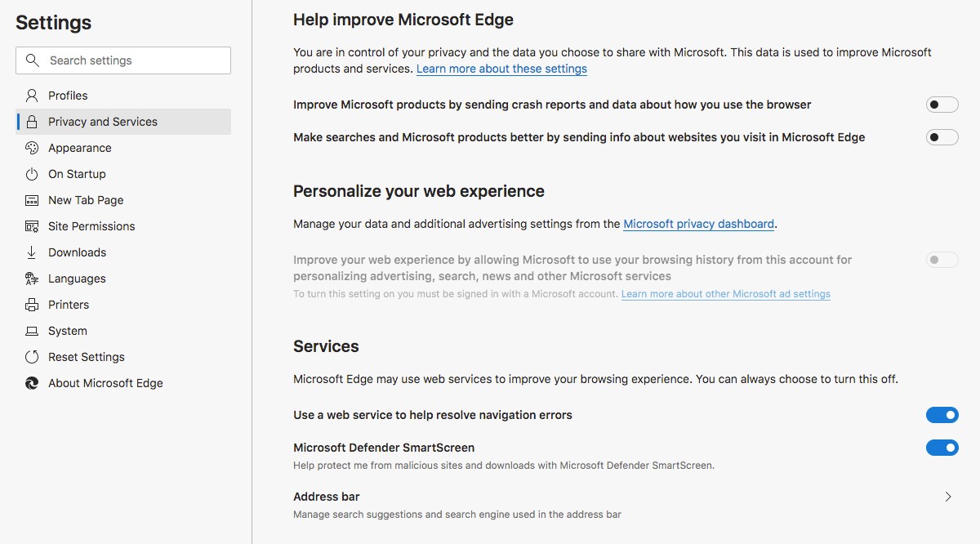The width and height of the screenshot is (980, 544).
Task: Click inside the Search settings field
Action: point(122,60)
